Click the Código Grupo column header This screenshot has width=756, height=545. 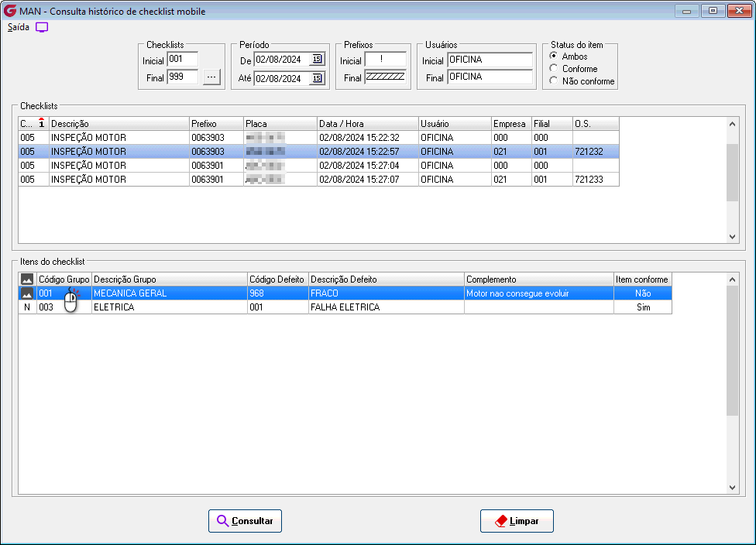[x=64, y=279]
